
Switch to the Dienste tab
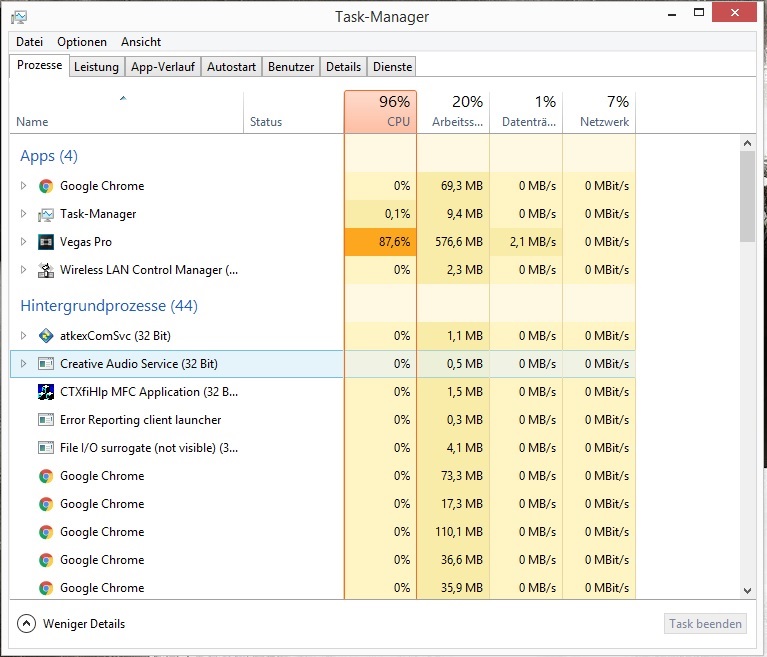pos(392,67)
